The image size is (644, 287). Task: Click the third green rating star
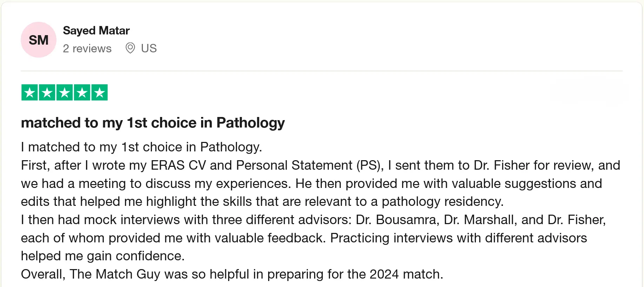pyautogui.click(x=65, y=93)
